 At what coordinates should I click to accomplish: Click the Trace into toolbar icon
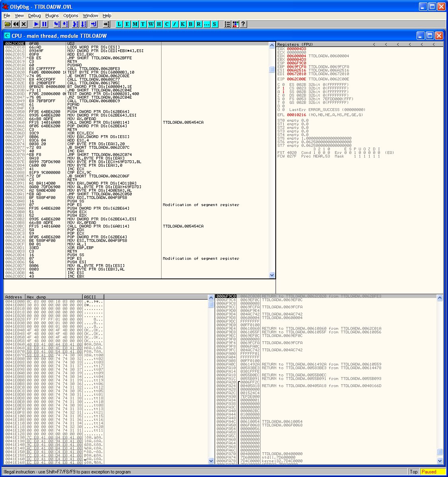(76, 24)
